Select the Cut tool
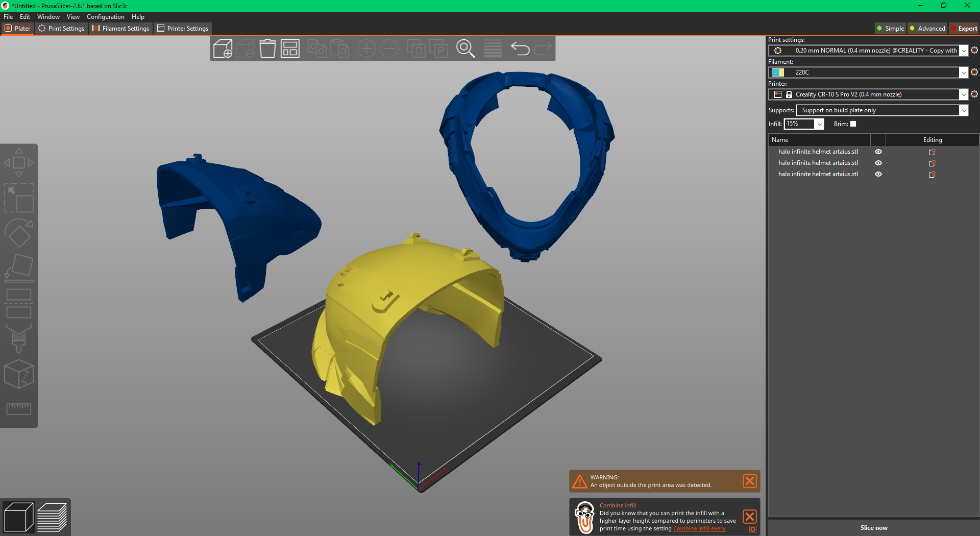980x536 pixels. 19,303
